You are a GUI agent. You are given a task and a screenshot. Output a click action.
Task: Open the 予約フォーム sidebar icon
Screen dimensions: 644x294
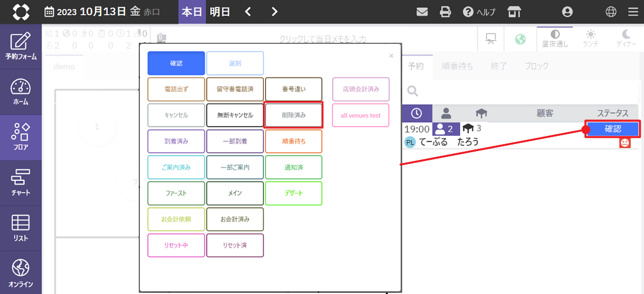click(20, 46)
